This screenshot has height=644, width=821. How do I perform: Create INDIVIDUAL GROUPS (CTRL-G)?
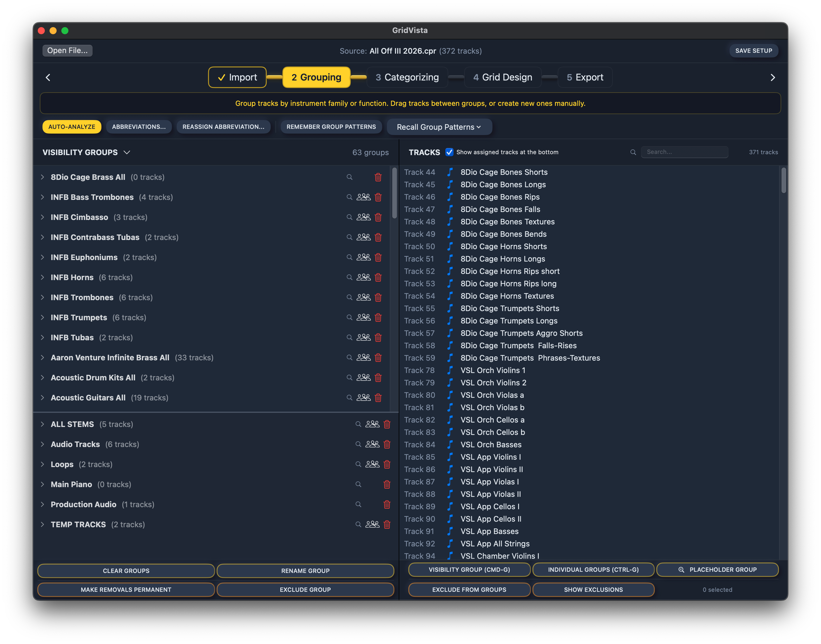coord(593,570)
